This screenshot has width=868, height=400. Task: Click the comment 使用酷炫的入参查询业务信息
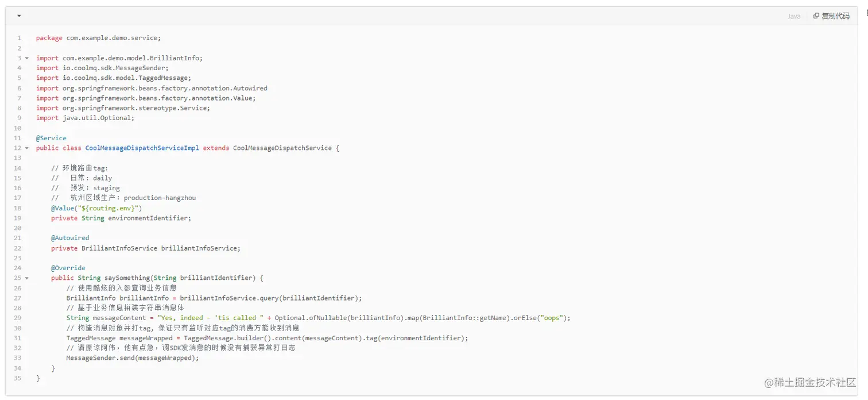tap(121, 288)
